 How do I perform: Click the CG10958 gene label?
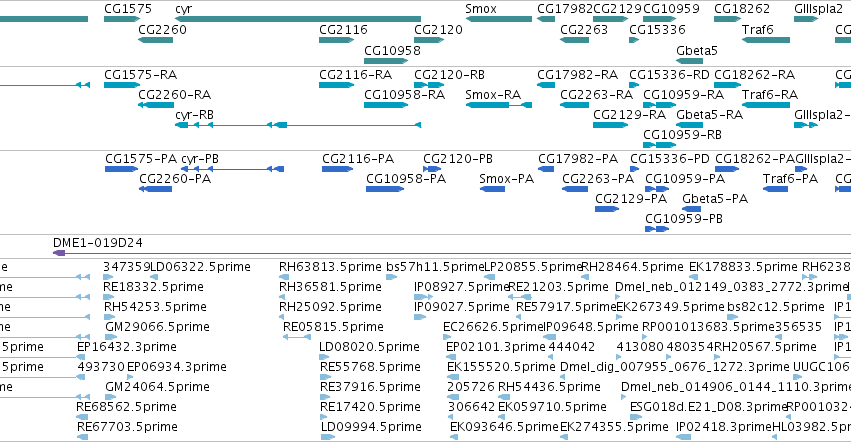[x=392, y=50]
